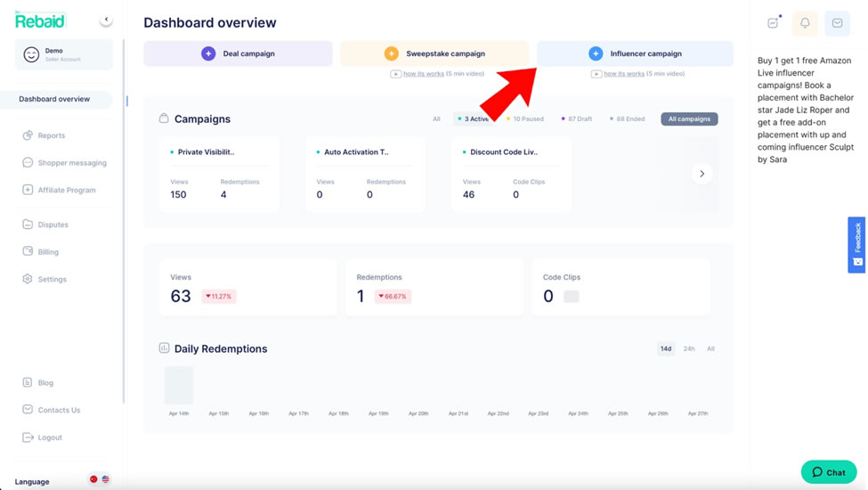
Task: Open Discount Code Liv.. campaign card
Action: pyautogui.click(x=512, y=175)
